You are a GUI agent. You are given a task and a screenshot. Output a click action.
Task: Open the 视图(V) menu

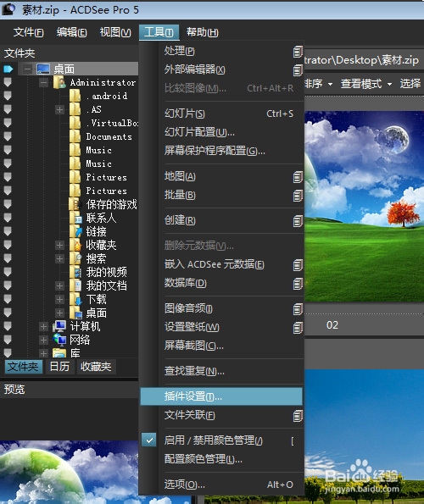pyautogui.click(x=115, y=32)
